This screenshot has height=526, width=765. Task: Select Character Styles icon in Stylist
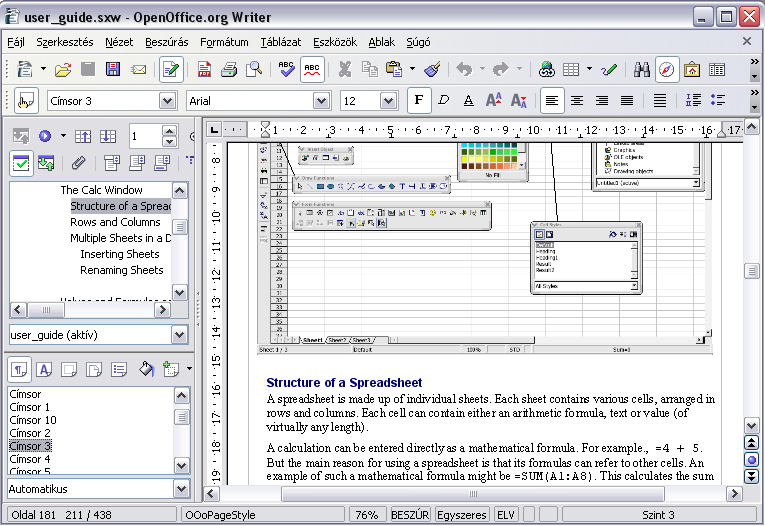point(45,369)
